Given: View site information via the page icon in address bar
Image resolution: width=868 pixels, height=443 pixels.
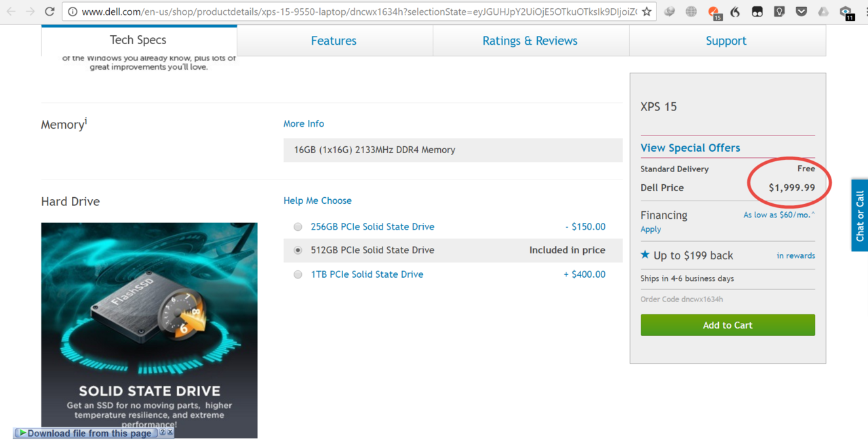Looking at the screenshot, I should point(72,12).
